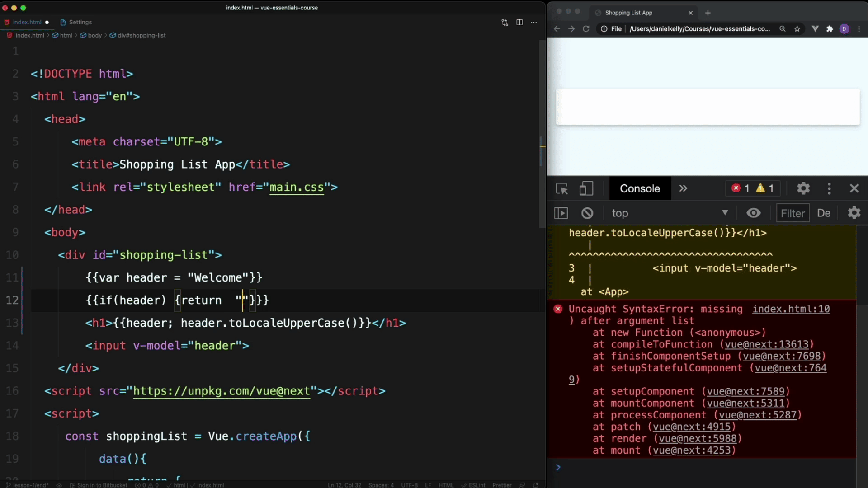Click Sign in to Bitbucket in status bar
Image resolution: width=868 pixels, height=488 pixels.
[x=99, y=485]
